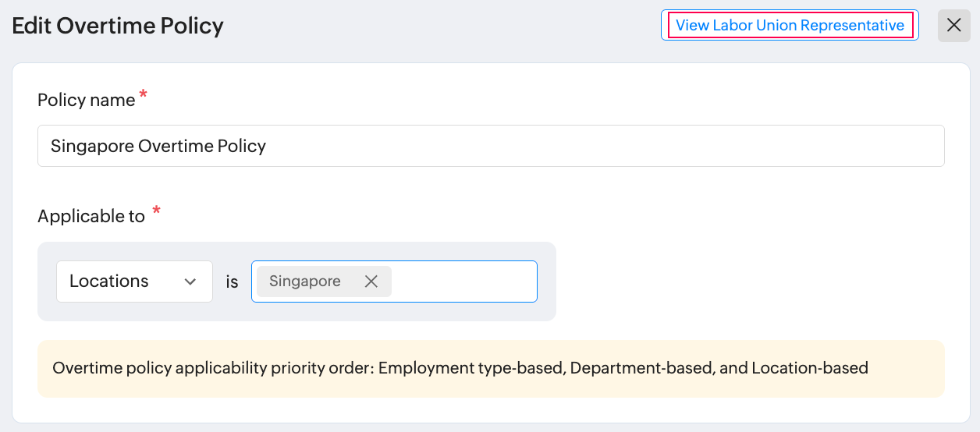The width and height of the screenshot is (980, 432).
Task: Expand the Locations criteria dropdown
Action: (134, 282)
